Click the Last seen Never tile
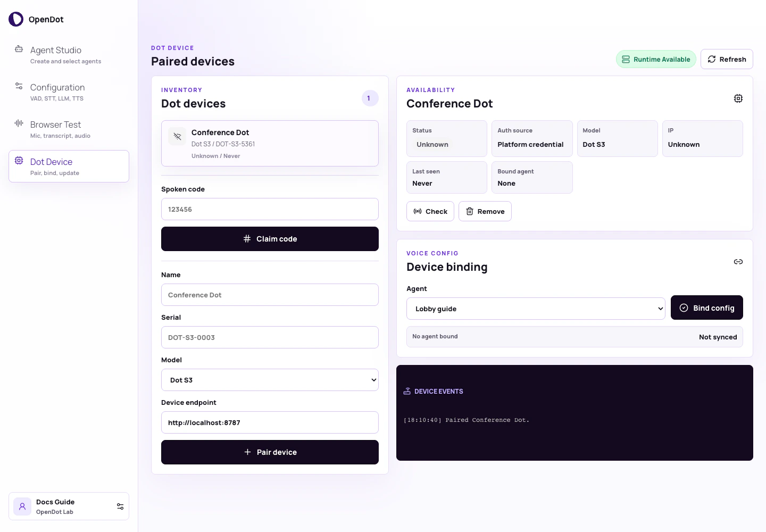 tap(447, 177)
